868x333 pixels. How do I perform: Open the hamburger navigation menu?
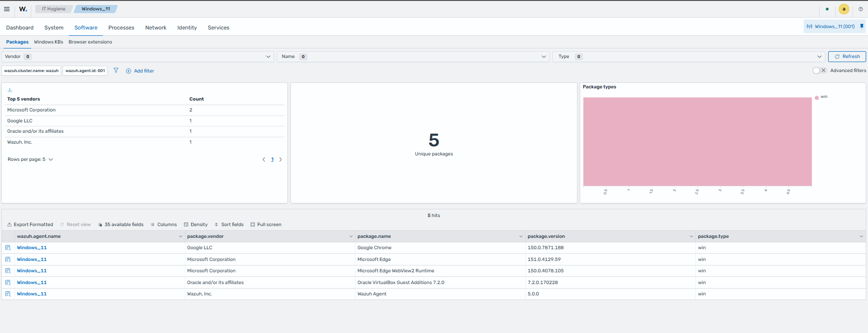pyautogui.click(x=7, y=9)
